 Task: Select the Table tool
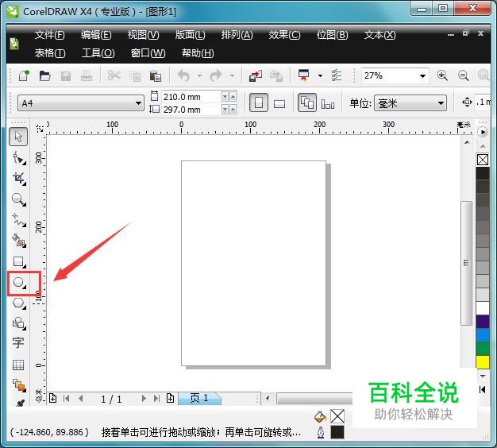(x=18, y=365)
